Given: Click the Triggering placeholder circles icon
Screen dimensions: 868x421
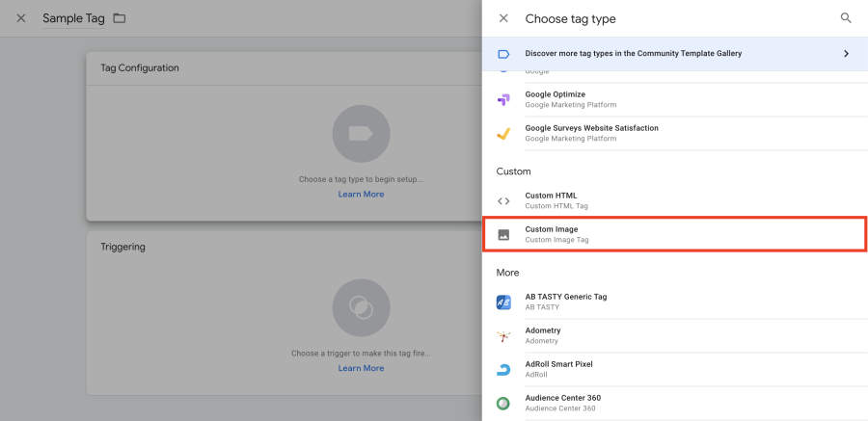Looking at the screenshot, I should coord(361,307).
